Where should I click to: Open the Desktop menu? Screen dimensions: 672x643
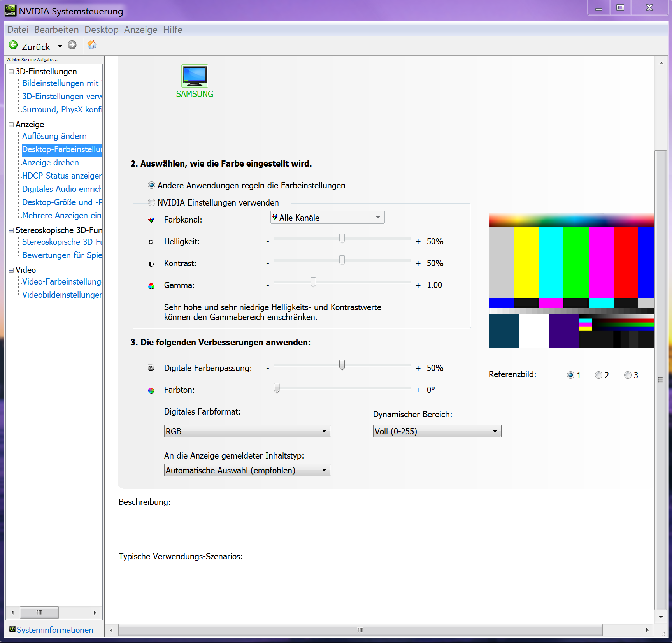[102, 30]
